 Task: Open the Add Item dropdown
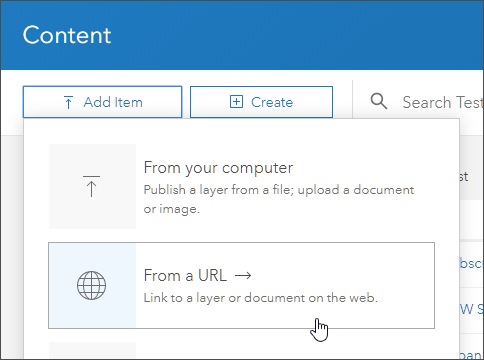pyautogui.click(x=102, y=102)
